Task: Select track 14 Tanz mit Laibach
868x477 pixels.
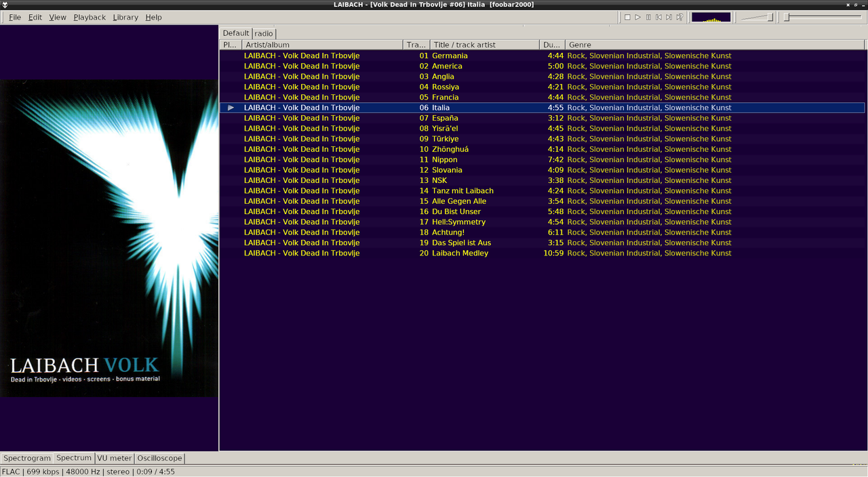Action: pyautogui.click(x=542, y=191)
